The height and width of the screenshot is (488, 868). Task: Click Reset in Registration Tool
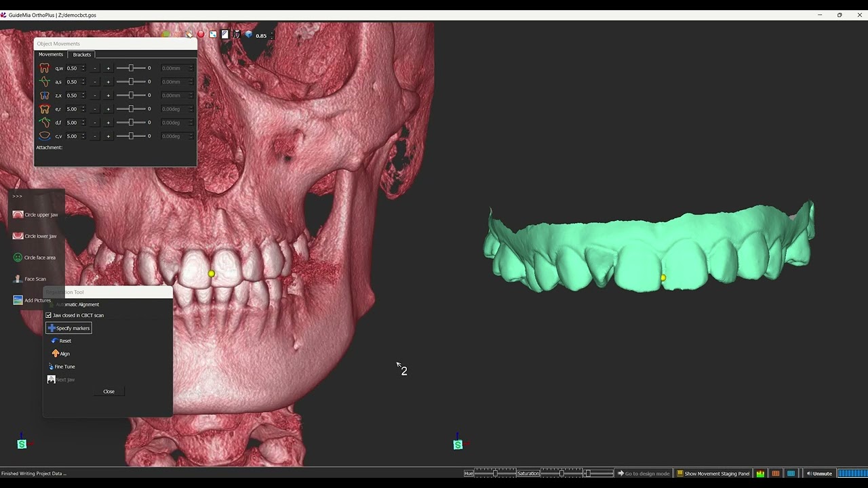tap(61, 341)
